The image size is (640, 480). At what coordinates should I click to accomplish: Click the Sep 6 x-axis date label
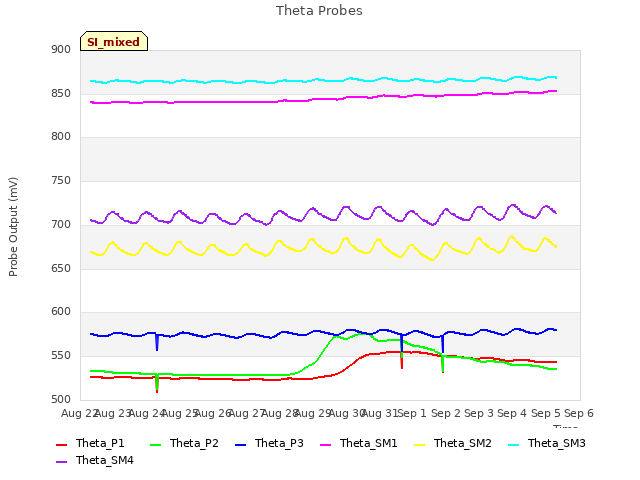579,413
